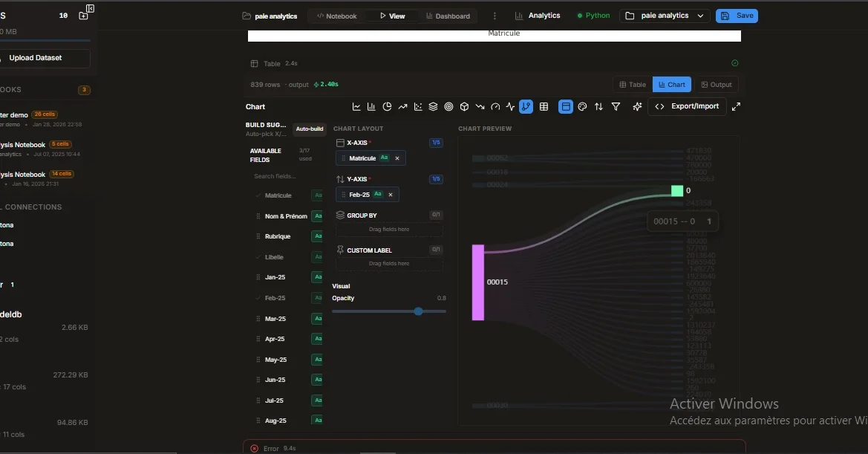Click the Upload Dataset button
The height and width of the screenshot is (454, 868).
click(36, 58)
